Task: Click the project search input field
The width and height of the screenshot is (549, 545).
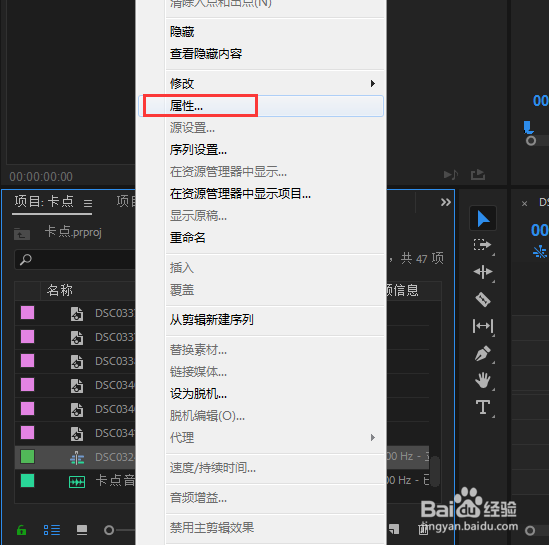Action: (75, 260)
